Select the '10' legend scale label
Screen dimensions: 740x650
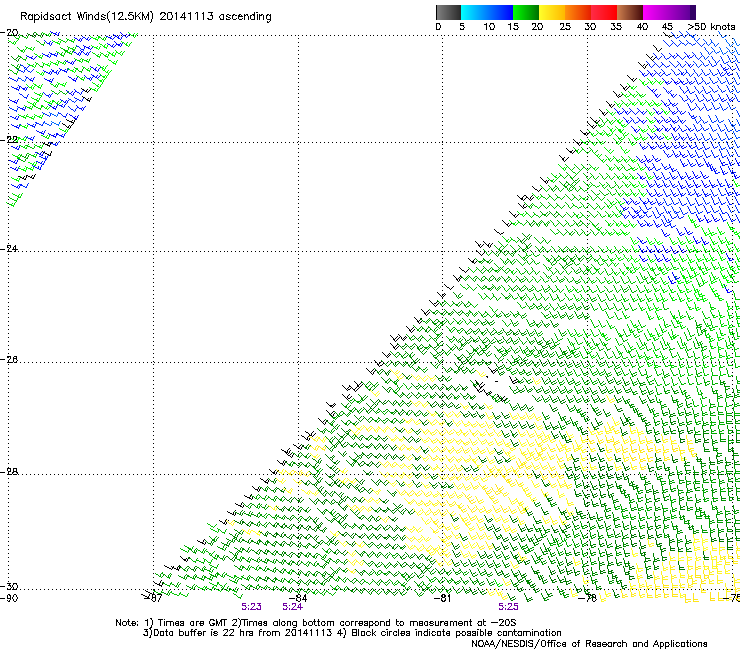[x=489, y=27]
